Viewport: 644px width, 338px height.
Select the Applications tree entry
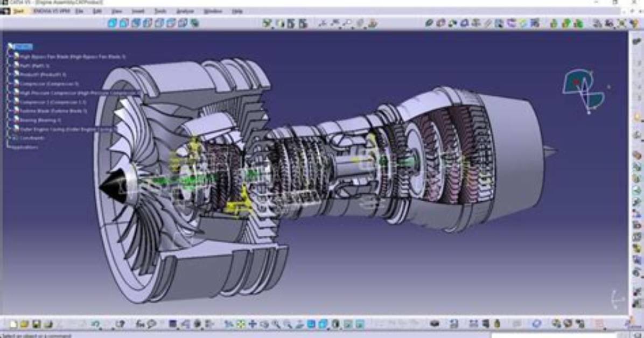pyautogui.click(x=25, y=147)
